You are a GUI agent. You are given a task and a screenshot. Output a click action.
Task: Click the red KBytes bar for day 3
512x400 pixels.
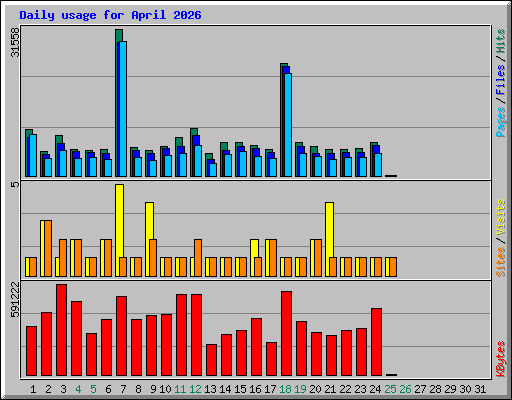[x=61, y=330]
